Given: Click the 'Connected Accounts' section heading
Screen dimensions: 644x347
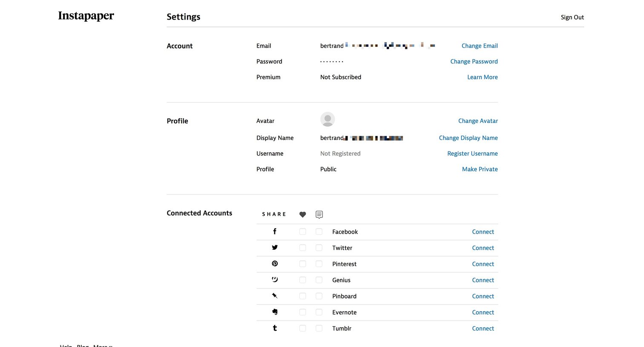Looking at the screenshot, I should (x=199, y=213).
